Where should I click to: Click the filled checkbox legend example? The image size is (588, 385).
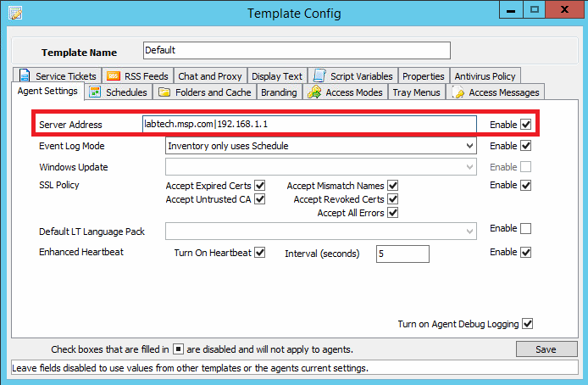click(178, 349)
